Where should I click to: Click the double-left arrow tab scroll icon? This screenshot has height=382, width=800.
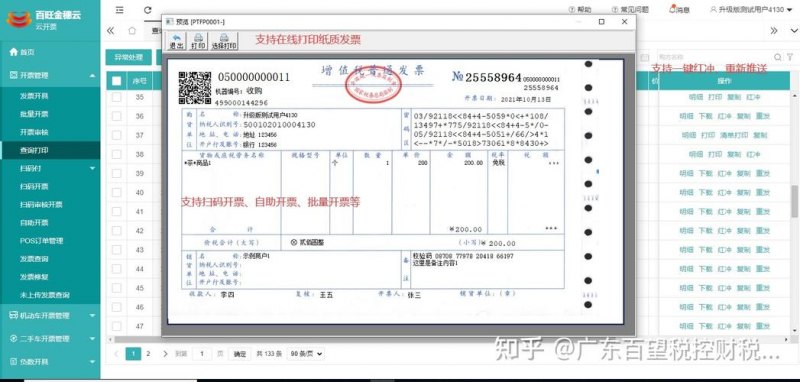click(x=110, y=31)
